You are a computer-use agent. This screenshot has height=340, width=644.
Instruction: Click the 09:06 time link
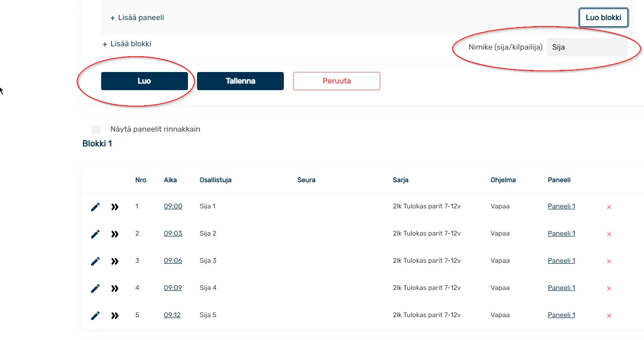(x=173, y=261)
